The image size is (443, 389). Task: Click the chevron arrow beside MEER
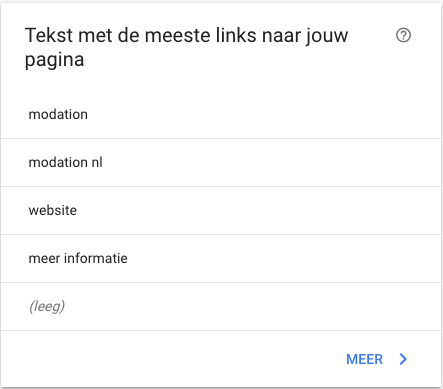coord(403,359)
